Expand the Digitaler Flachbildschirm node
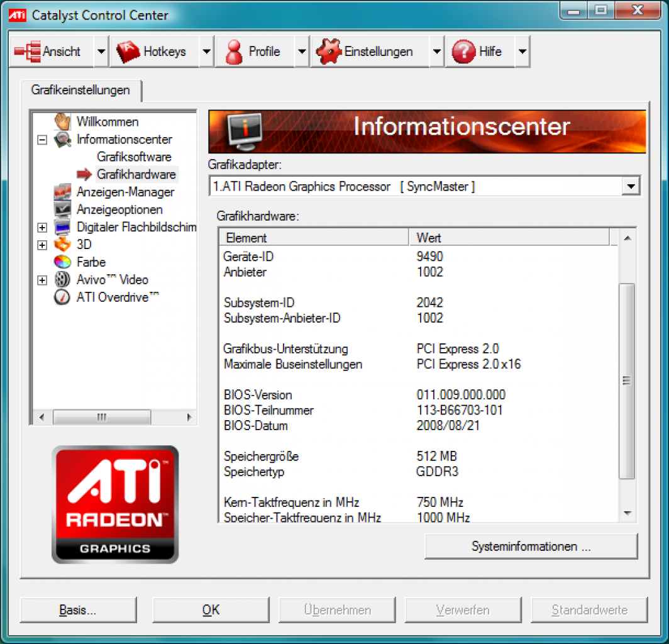The image size is (669, 644). (42, 228)
